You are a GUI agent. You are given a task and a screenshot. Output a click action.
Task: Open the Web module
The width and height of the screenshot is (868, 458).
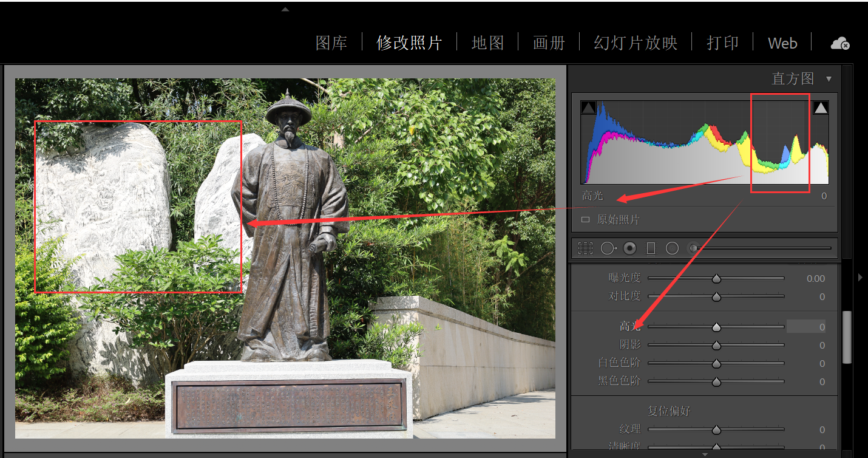click(782, 44)
